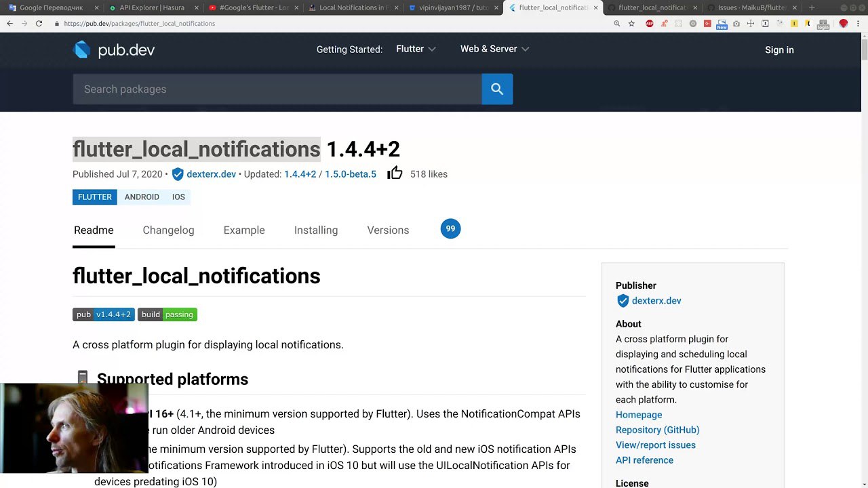Expand the Web & Server dropdown
Viewport: 868px width, 488px height.
[494, 49]
